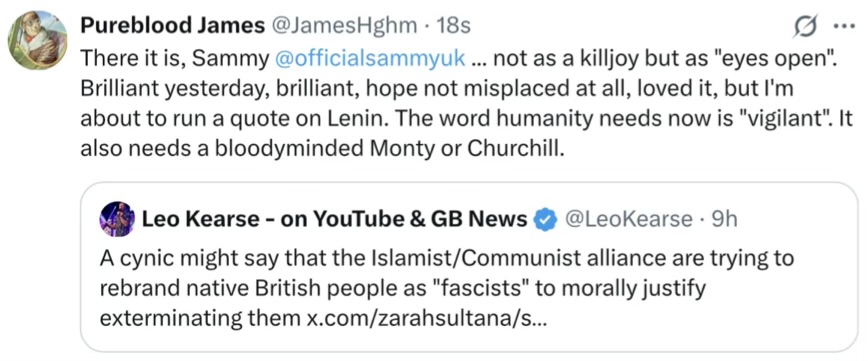Click the blue verified badge
This screenshot has width=868, height=361.
[544, 220]
